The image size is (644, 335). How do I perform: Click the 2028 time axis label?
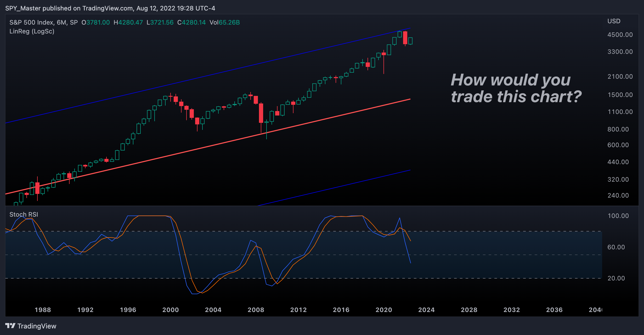(469, 310)
